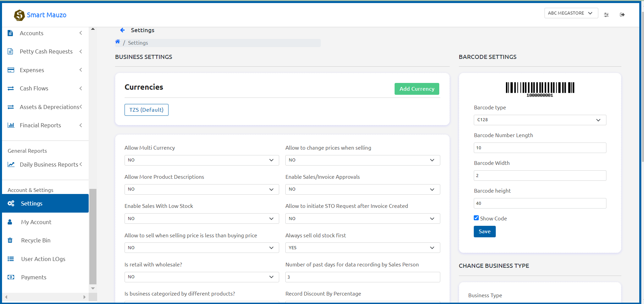Open Allow to initiate STO Request dropdown

363,219
